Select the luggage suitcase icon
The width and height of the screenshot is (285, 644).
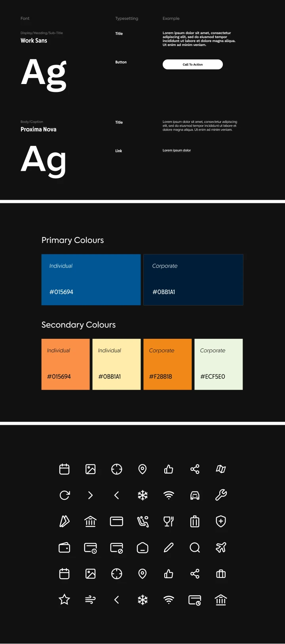pos(195,522)
